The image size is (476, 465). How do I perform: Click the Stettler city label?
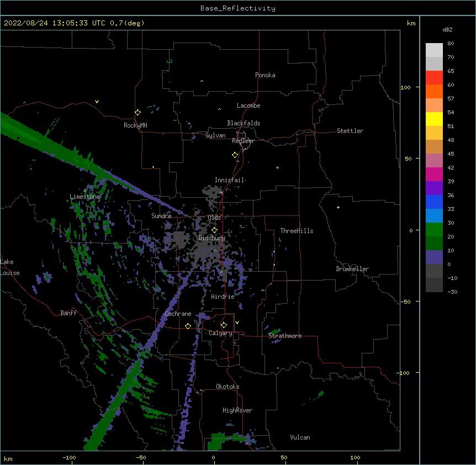coord(350,131)
